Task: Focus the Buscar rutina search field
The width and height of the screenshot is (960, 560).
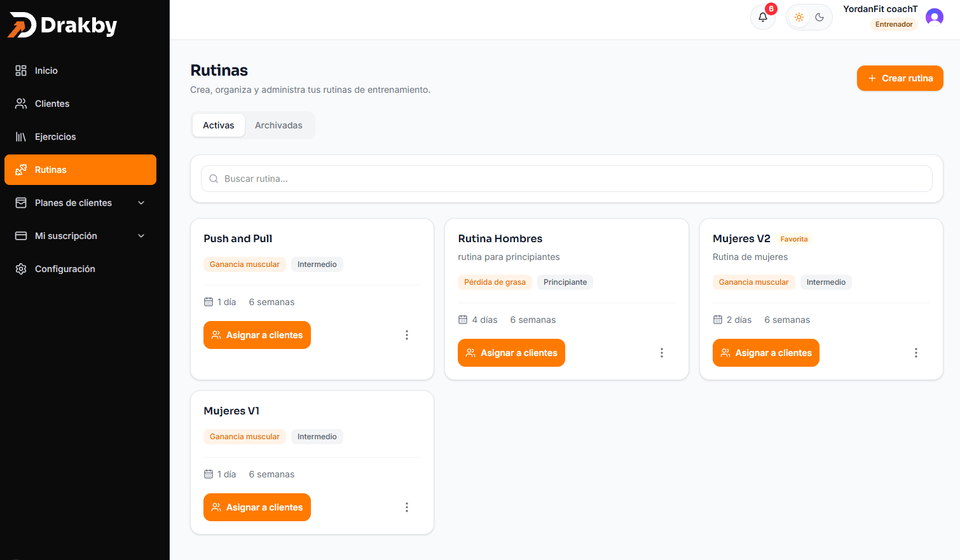Action: click(x=566, y=179)
